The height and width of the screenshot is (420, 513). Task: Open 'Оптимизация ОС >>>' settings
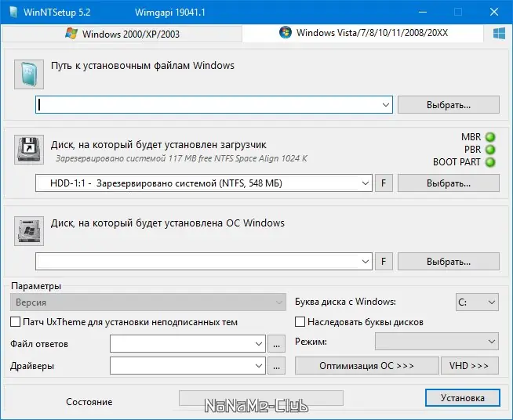pyautogui.click(x=367, y=365)
